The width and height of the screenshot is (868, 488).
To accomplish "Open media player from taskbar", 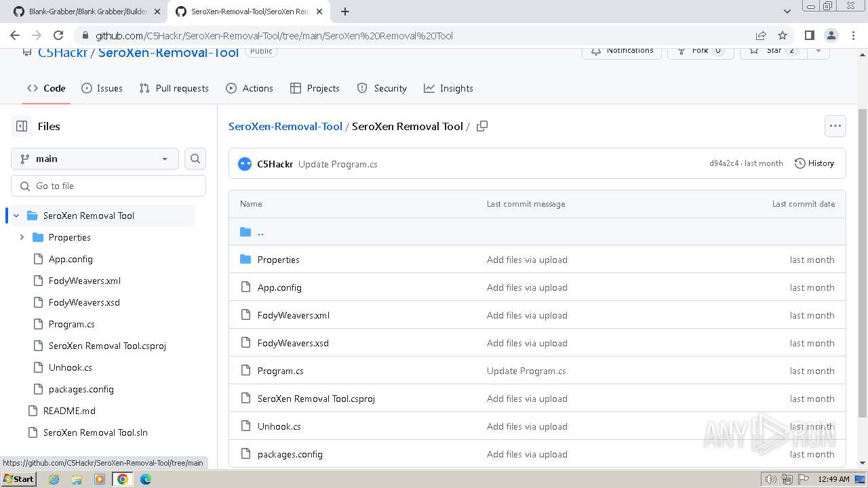I will click(100, 479).
